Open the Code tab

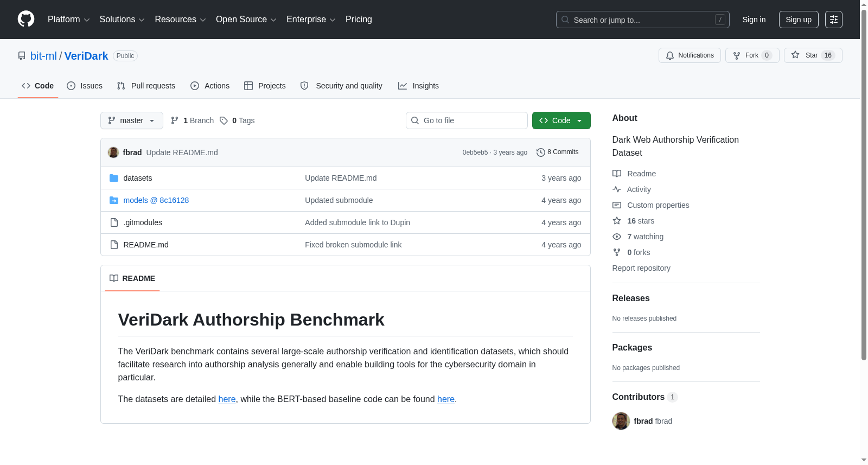point(38,86)
